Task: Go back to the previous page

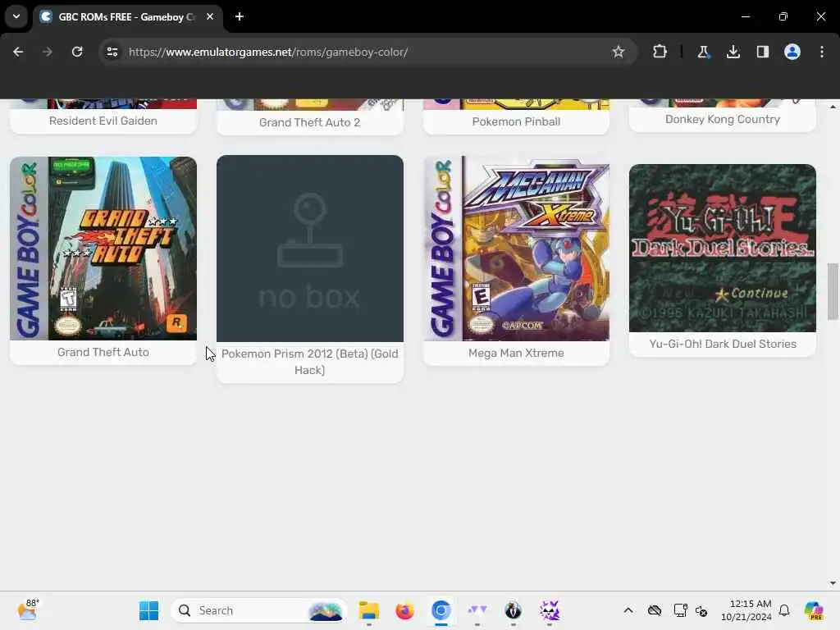Action: (x=18, y=52)
